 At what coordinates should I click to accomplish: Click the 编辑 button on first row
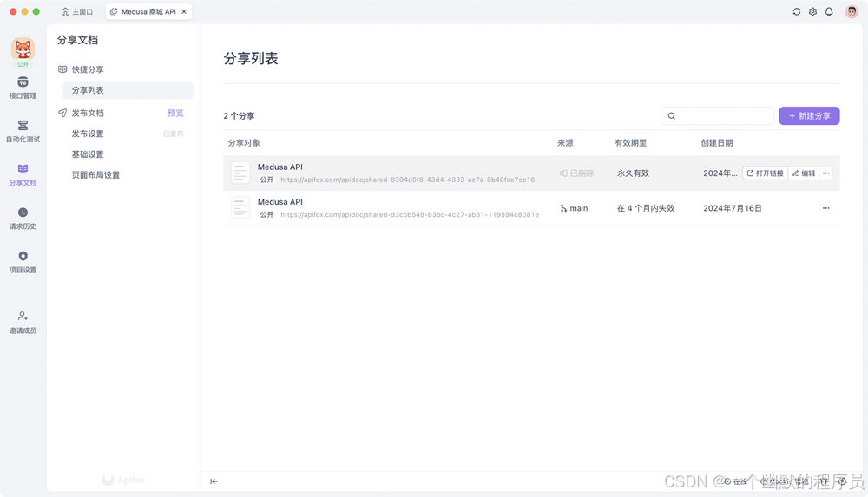(804, 173)
